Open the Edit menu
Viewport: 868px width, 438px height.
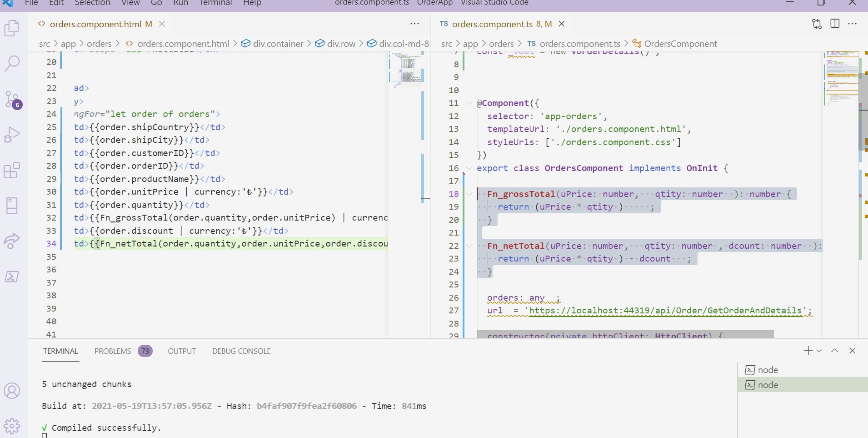tap(56, 3)
